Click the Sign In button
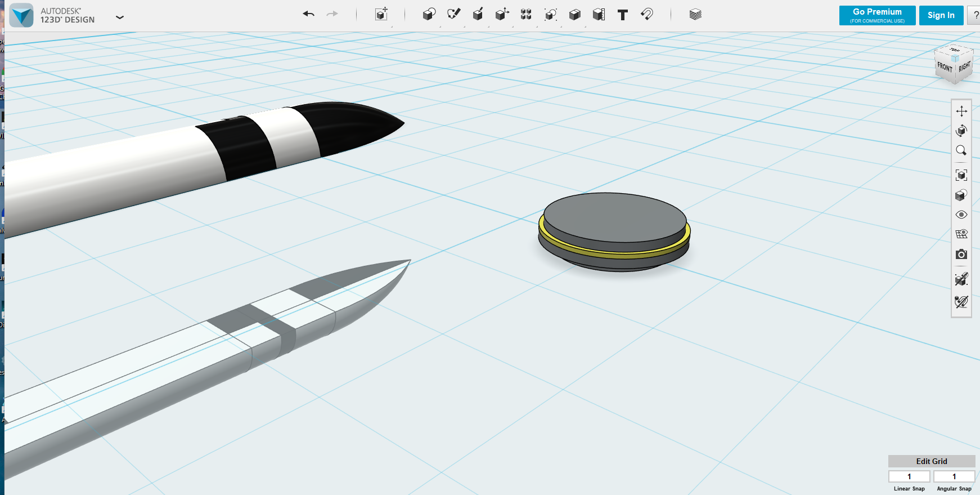The width and height of the screenshot is (980, 495). (x=941, y=15)
